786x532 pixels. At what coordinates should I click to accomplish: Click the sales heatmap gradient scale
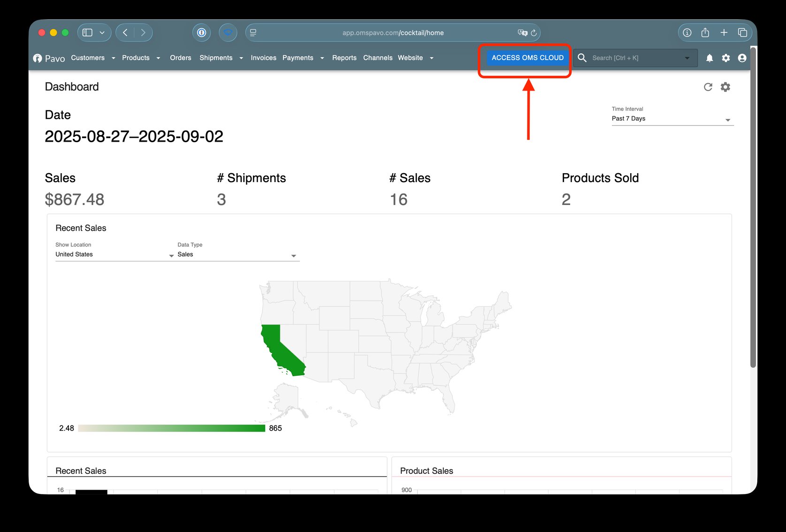pyautogui.click(x=171, y=428)
